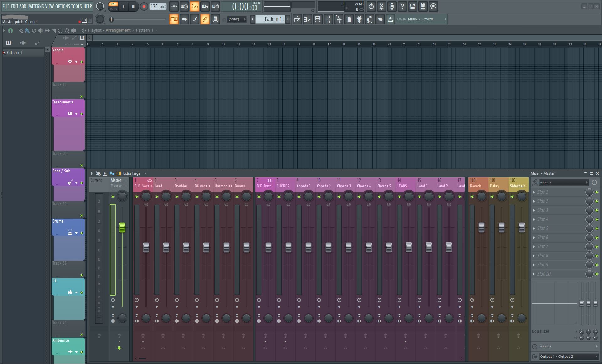Toggle Slot 1 effect enable light

597,192
